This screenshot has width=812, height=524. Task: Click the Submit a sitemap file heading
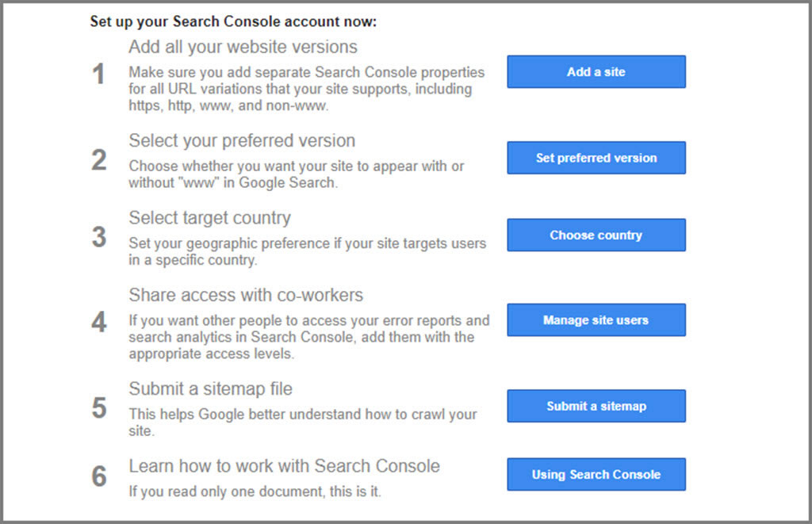pyautogui.click(x=210, y=389)
